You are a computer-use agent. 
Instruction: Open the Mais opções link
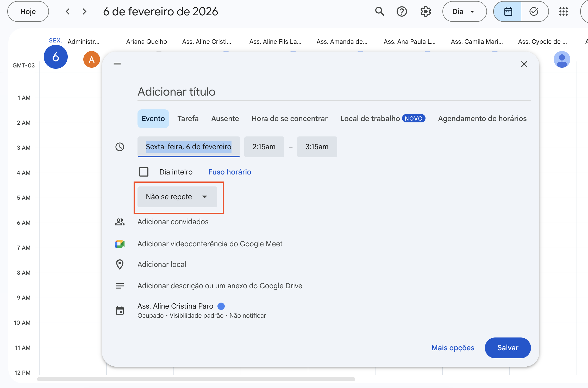(x=453, y=348)
